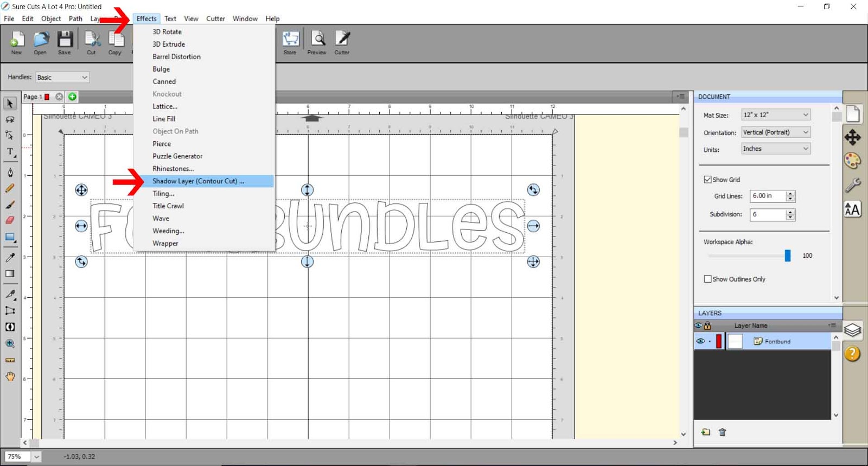
Task: Add a new page with green plus
Action: pos(72,97)
